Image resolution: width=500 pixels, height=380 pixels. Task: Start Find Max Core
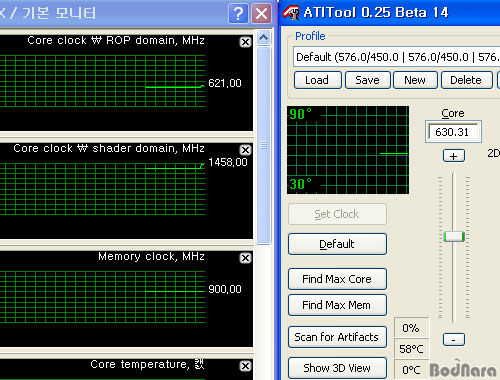tap(337, 279)
